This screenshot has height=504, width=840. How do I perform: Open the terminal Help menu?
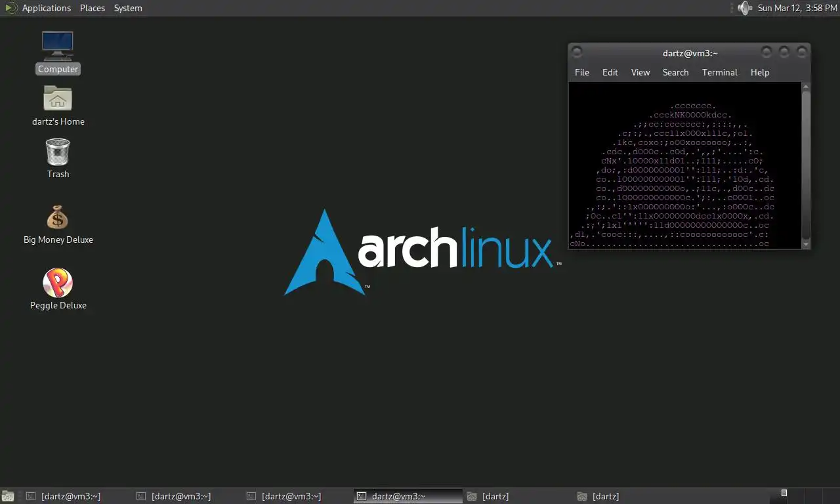[x=760, y=72]
